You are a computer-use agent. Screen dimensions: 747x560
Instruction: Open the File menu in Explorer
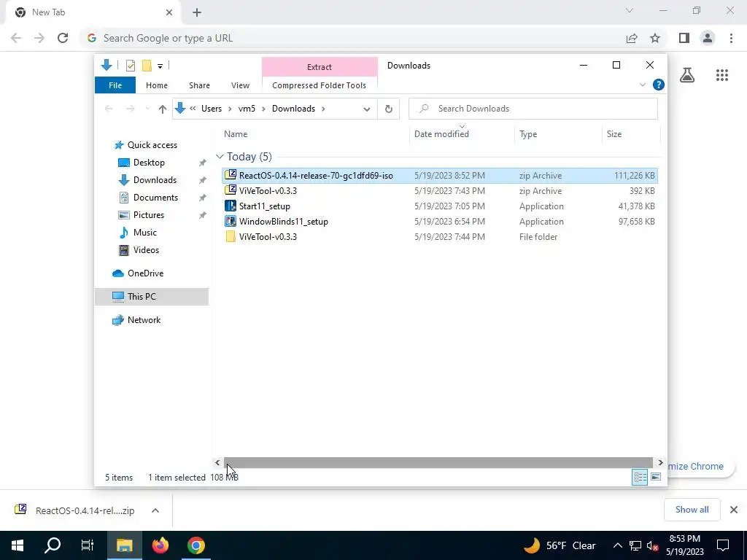click(115, 85)
